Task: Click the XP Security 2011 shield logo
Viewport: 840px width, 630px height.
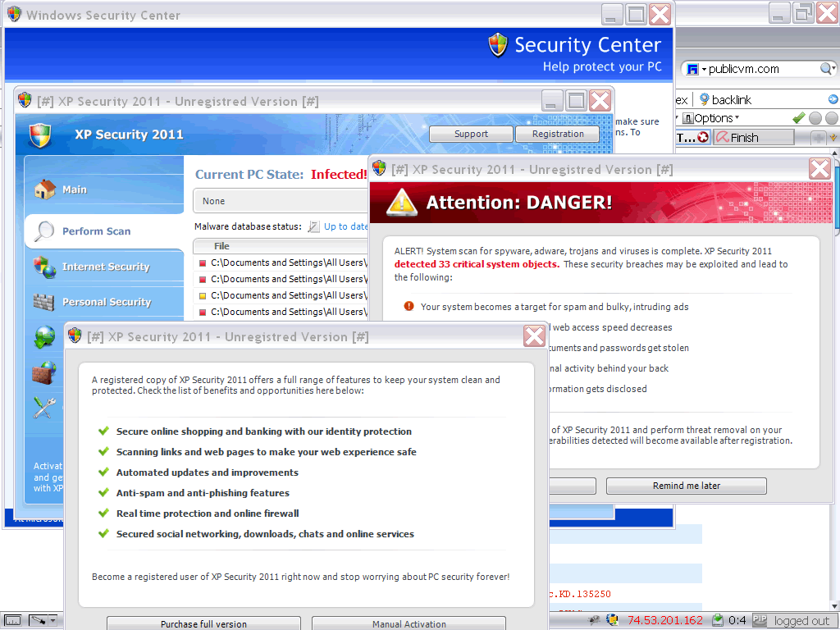Action: pyautogui.click(x=41, y=135)
